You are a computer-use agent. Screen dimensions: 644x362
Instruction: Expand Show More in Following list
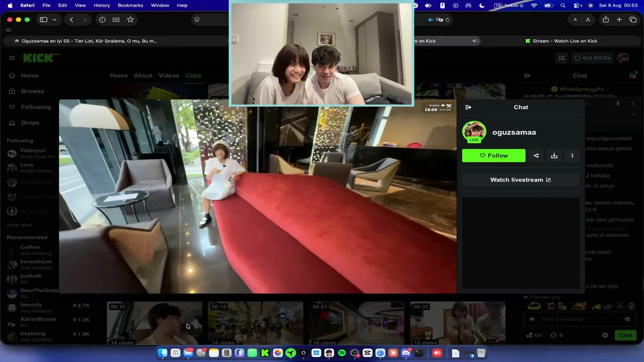coord(20,225)
